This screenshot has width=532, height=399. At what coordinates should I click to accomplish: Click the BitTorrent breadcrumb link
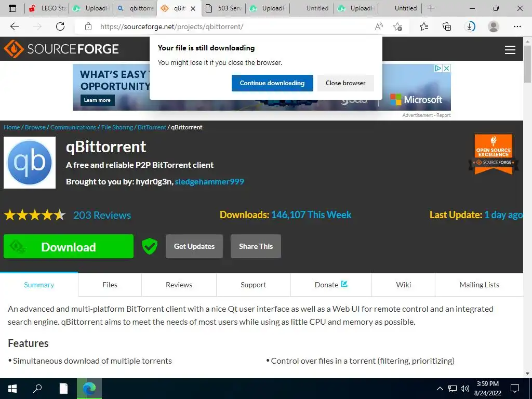(152, 127)
